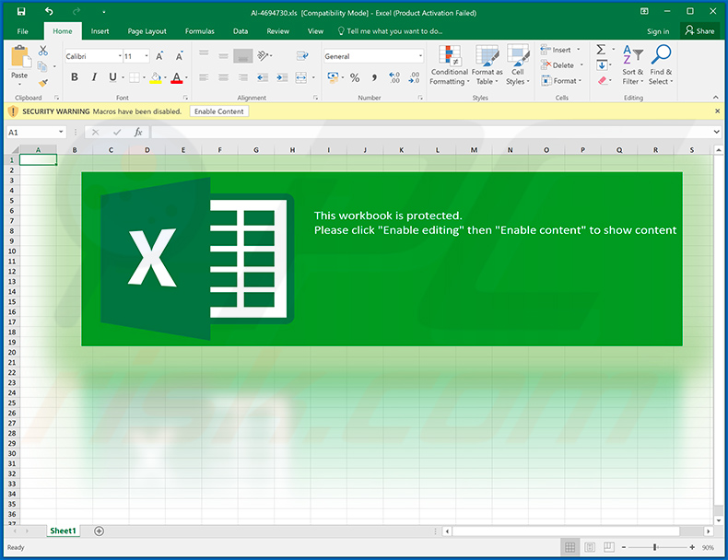
Task: Click the Insert Function fx icon
Action: tap(138, 133)
